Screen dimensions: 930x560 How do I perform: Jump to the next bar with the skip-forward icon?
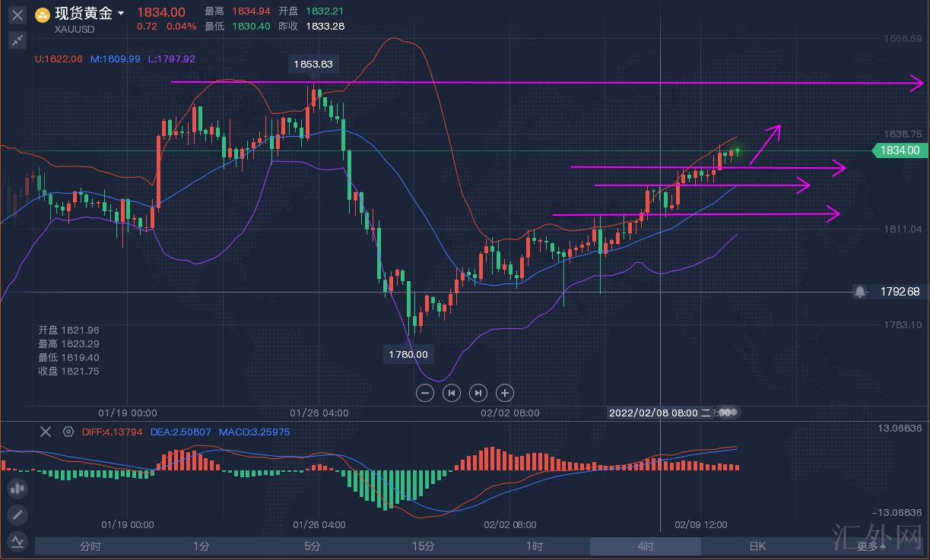point(478,393)
